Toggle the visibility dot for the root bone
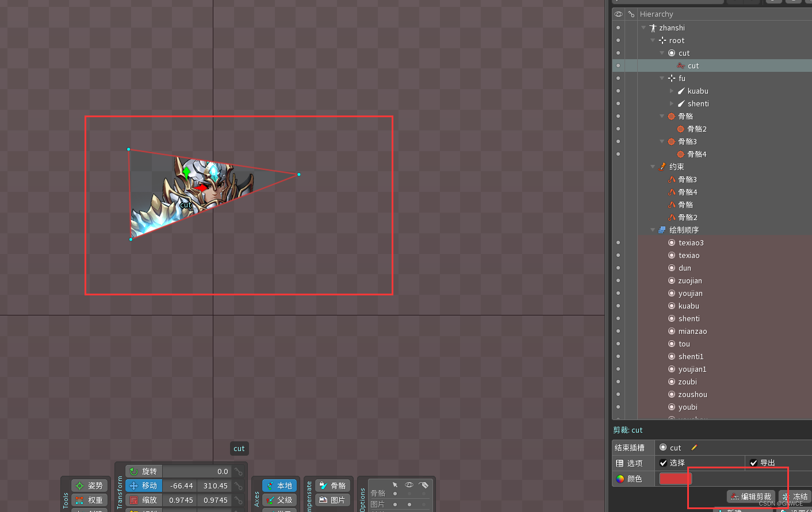The image size is (812, 512). (618, 40)
